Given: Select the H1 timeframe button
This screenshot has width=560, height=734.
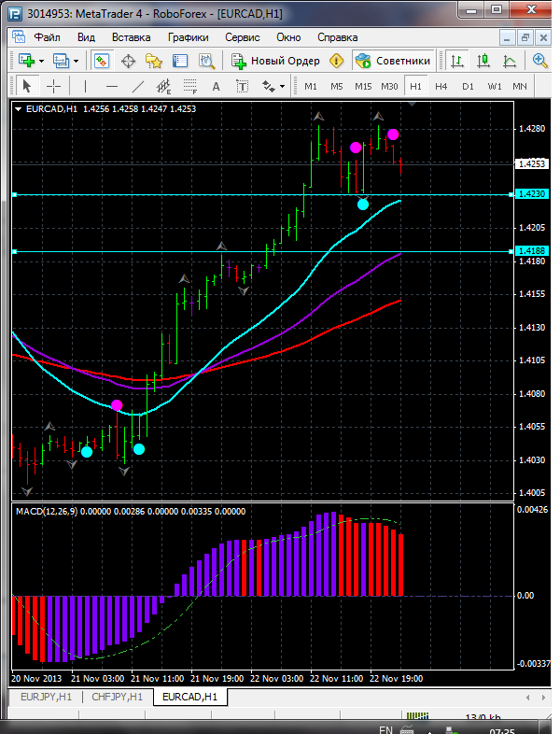Looking at the screenshot, I should (x=415, y=86).
